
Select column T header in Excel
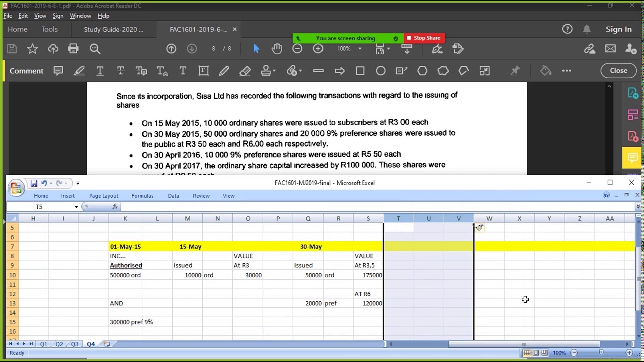click(398, 218)
